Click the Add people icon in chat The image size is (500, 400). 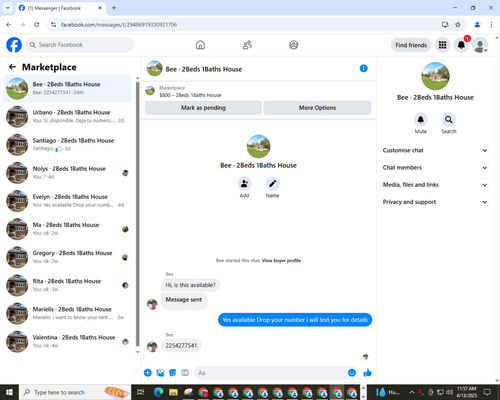point(244,184)
